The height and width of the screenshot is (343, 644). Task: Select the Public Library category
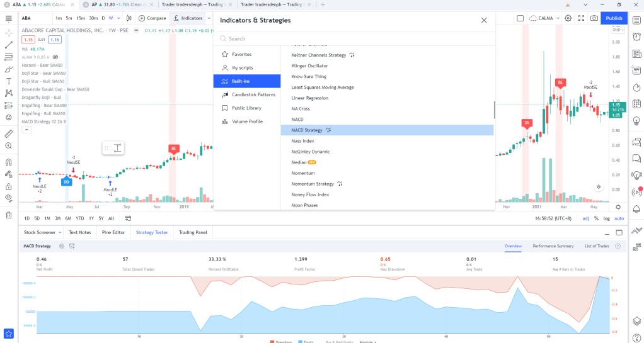tap(247, 108)
